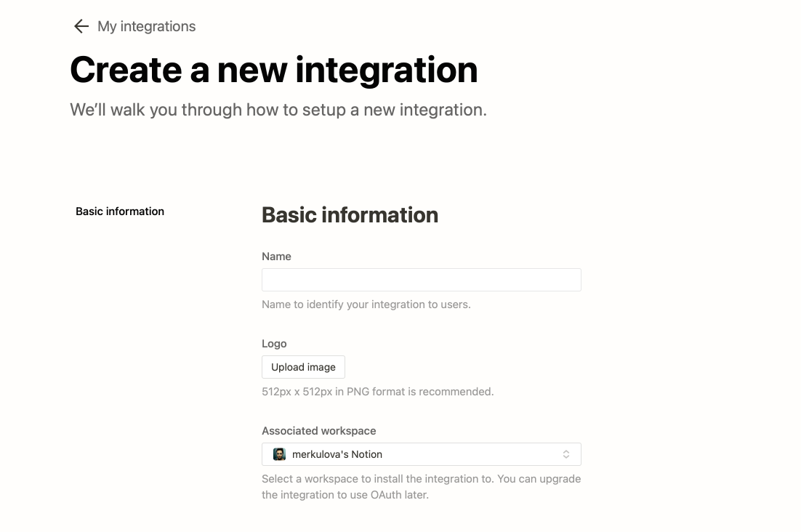Click the up-down chevron in workspace selector

(566, 454)
